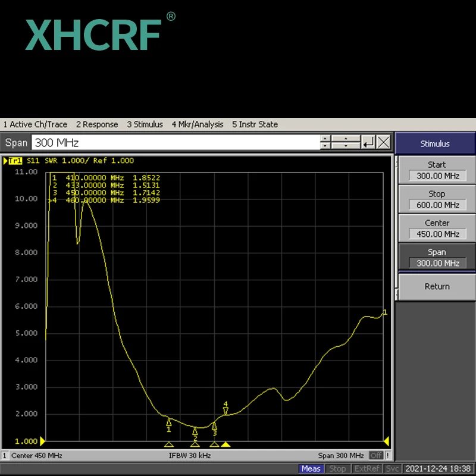This screenshot has width=476, height=476.
Task: Click the Svc status indicator
Action: 392,469
